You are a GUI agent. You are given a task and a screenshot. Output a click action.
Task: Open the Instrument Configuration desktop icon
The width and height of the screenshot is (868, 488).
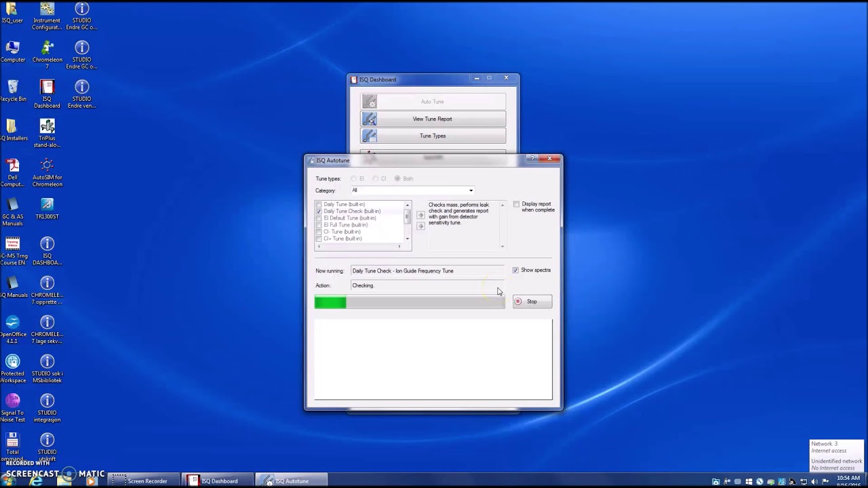[47, 16]
